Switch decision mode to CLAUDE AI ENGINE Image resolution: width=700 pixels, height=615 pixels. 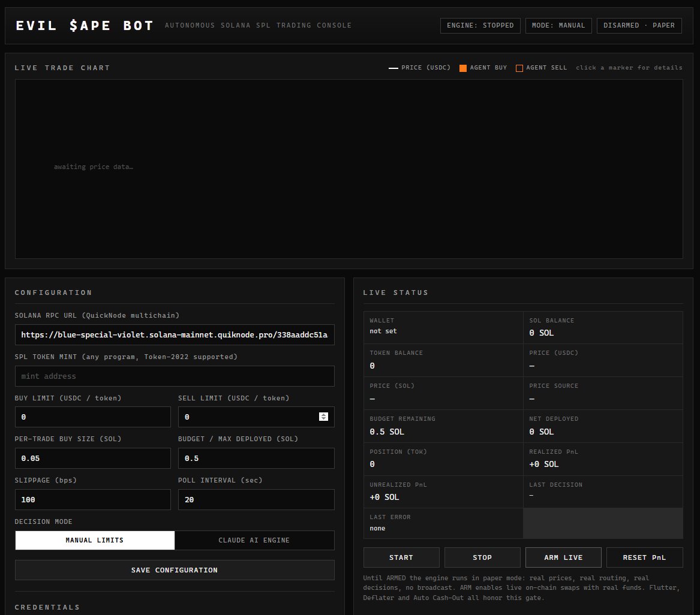click(x=254, y=540)
